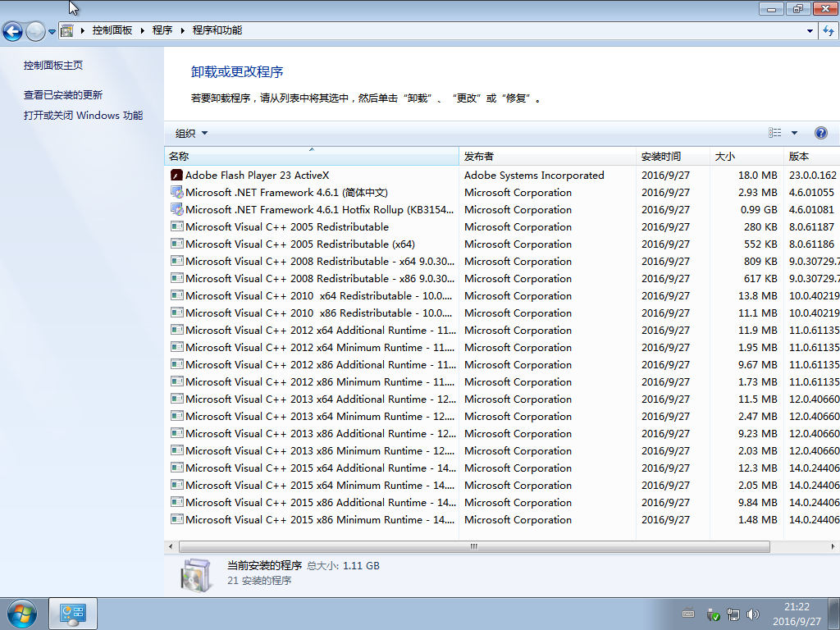The height and width of the screenshot is (630, 840).
Task: Click icon of Visual C++ 2010 x64 Redistributable
Action: 177,295
